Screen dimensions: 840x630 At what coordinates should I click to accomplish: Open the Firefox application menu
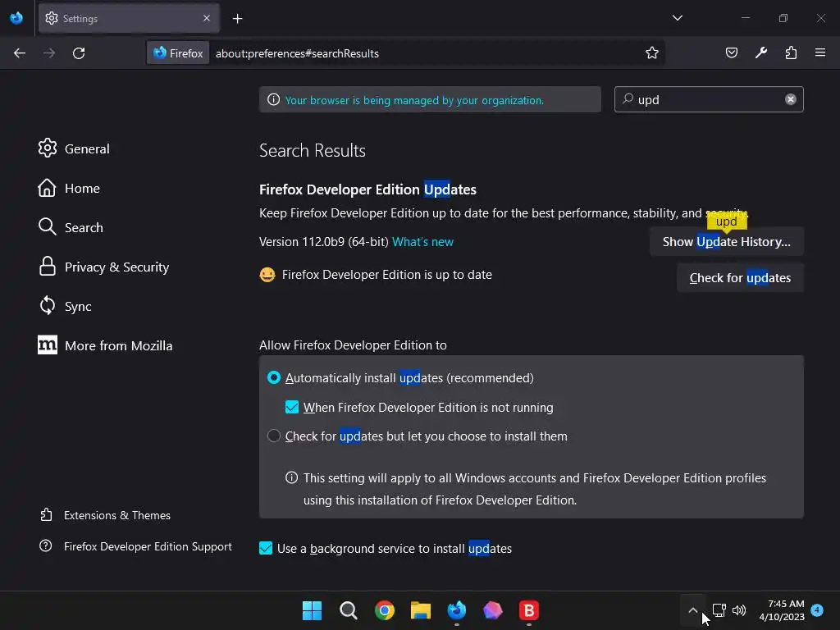click(820, 53)
